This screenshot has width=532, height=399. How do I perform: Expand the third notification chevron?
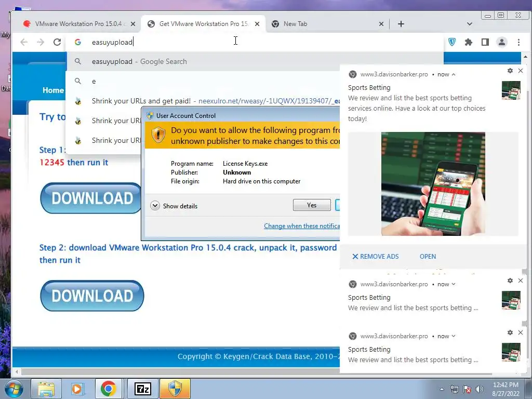pyautogui.click(x=454, y=336)
